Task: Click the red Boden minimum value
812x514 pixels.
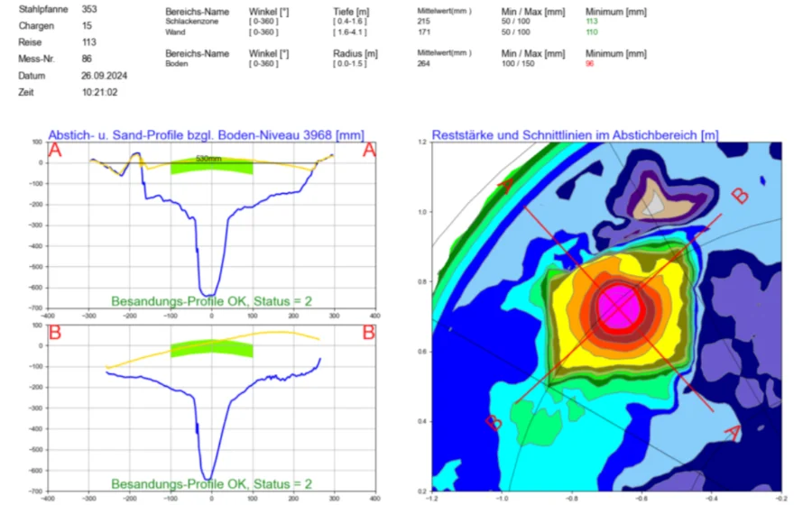Action: 590,65
